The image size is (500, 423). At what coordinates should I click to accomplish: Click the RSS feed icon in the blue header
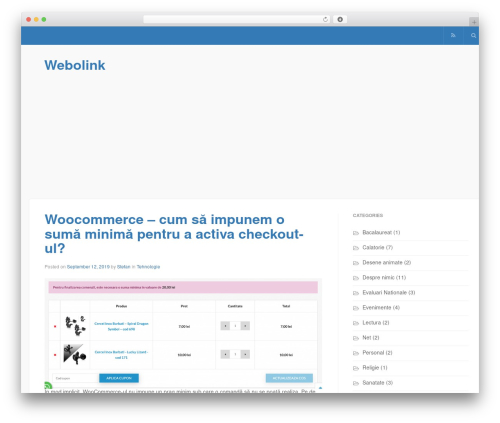coord(453,35)
